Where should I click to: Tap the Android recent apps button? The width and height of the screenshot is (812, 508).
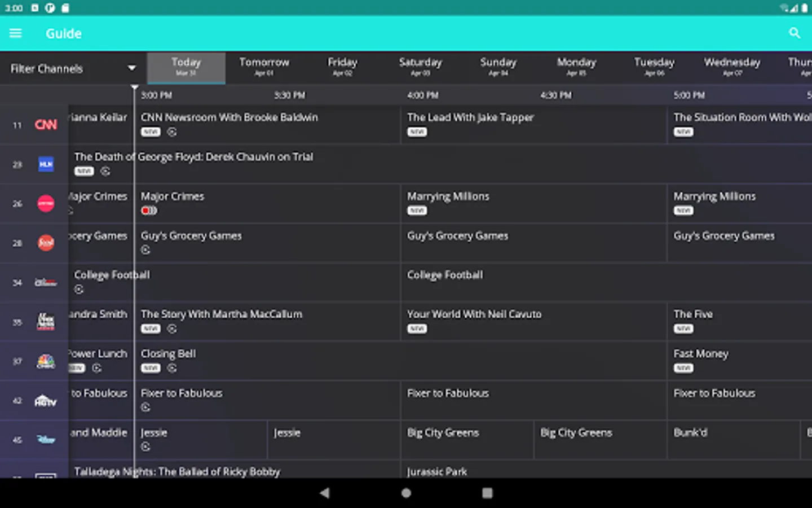point(487,493)
